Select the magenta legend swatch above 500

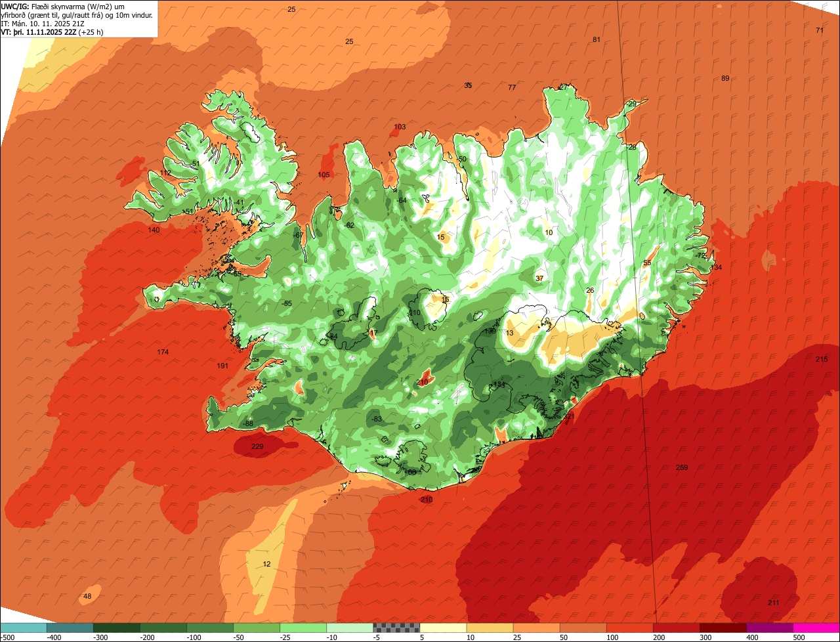[816, 628]
